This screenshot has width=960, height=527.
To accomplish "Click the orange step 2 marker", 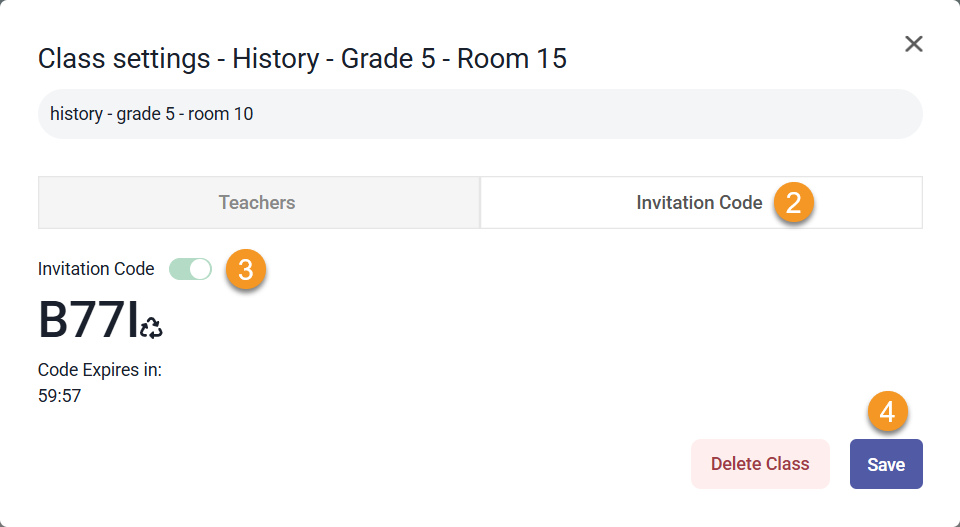I will 794,203.
